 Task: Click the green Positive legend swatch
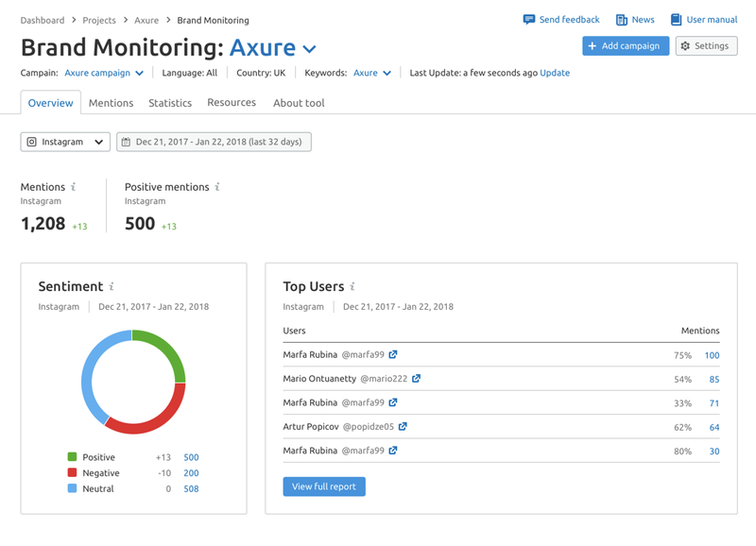(x=73, y=456)
